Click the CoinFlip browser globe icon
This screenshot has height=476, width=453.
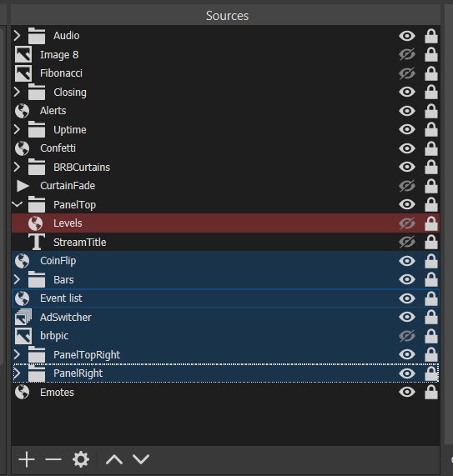(23, 261)
